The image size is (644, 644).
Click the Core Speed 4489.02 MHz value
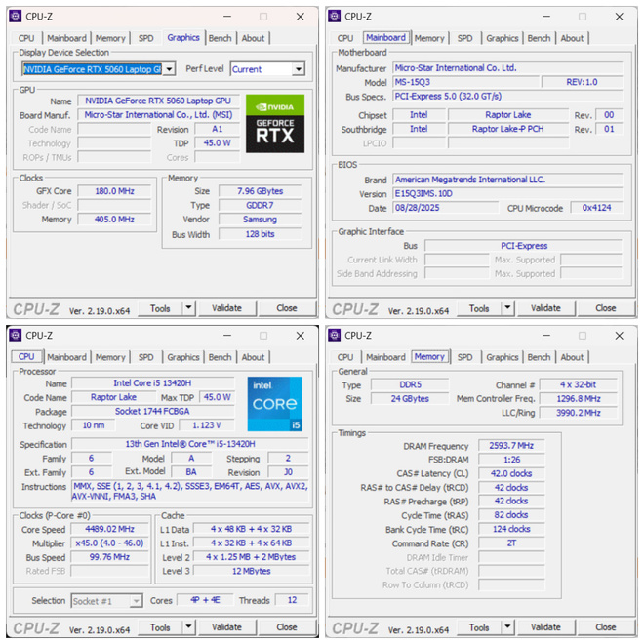pos(109,529)
